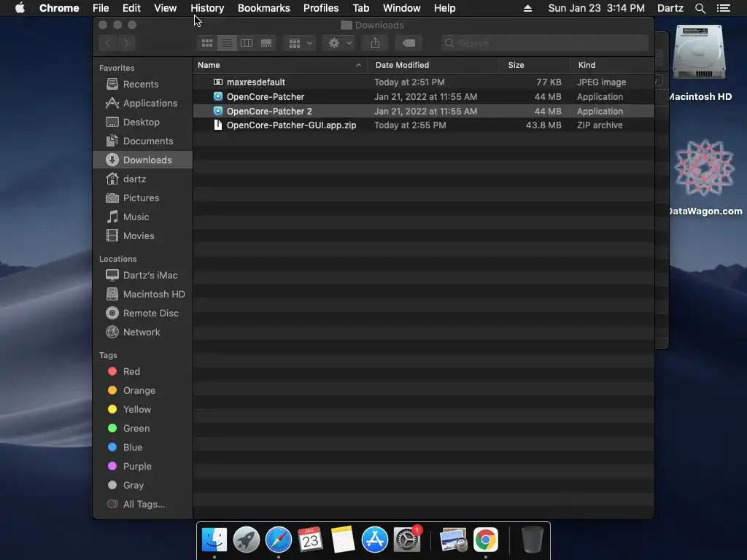The width and height of the screenshot is (747, 560).
Task: Go forward with the Finder forward arrow
Action: [126, 43]
